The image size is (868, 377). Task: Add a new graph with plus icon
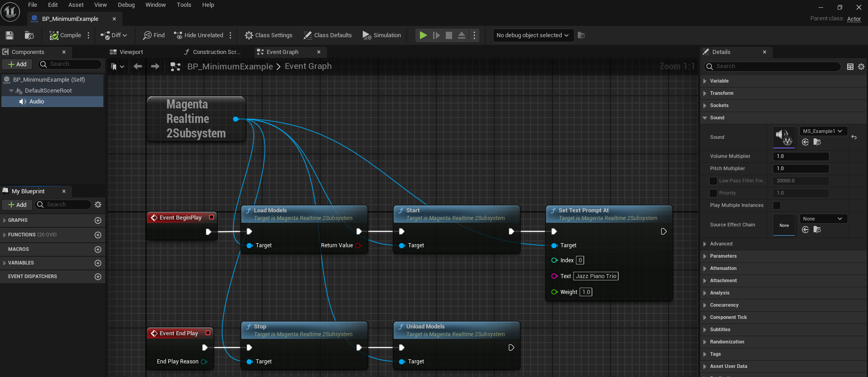(98, 220)
